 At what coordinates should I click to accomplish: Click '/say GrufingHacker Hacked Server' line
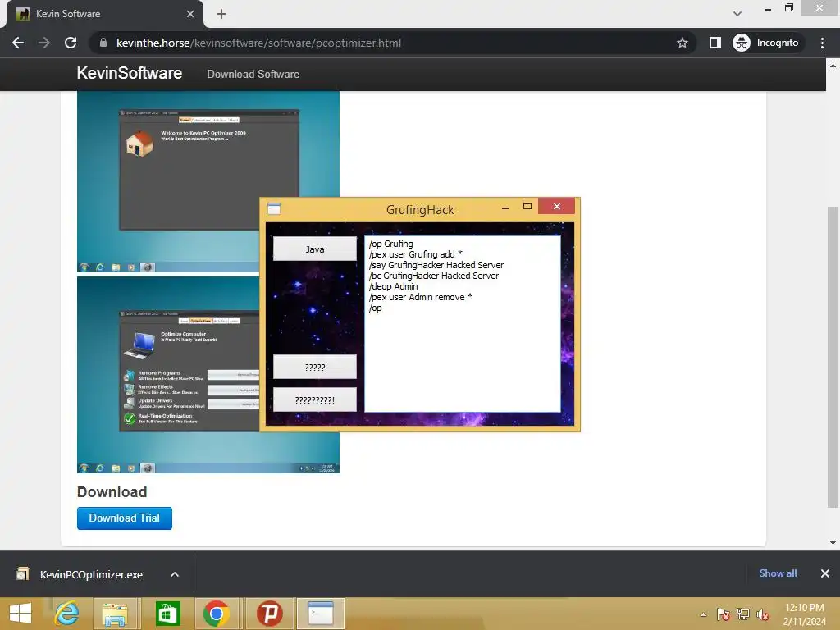(436, 265)
